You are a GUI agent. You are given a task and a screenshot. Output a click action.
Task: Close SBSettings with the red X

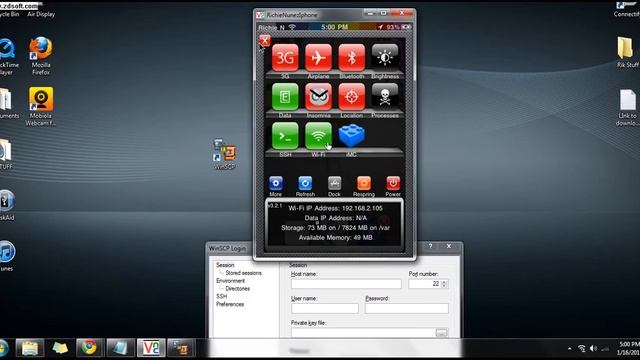point(264,40)
